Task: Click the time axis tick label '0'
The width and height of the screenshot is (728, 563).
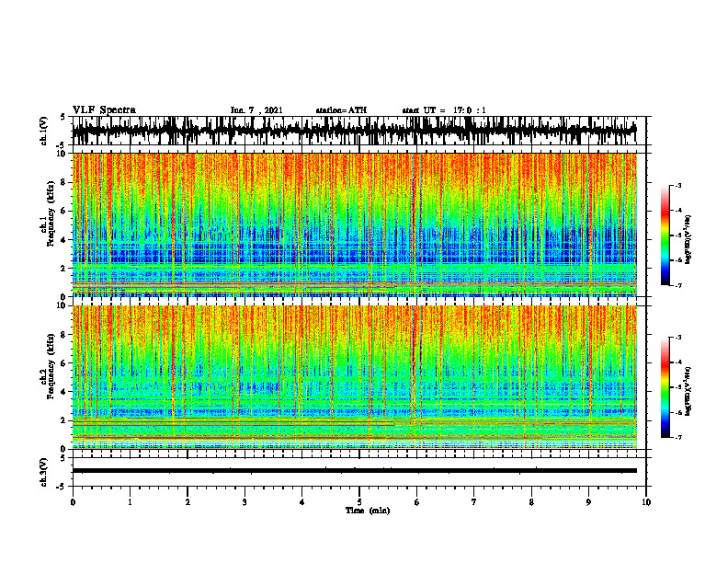Action: click(x=73, y=502)
